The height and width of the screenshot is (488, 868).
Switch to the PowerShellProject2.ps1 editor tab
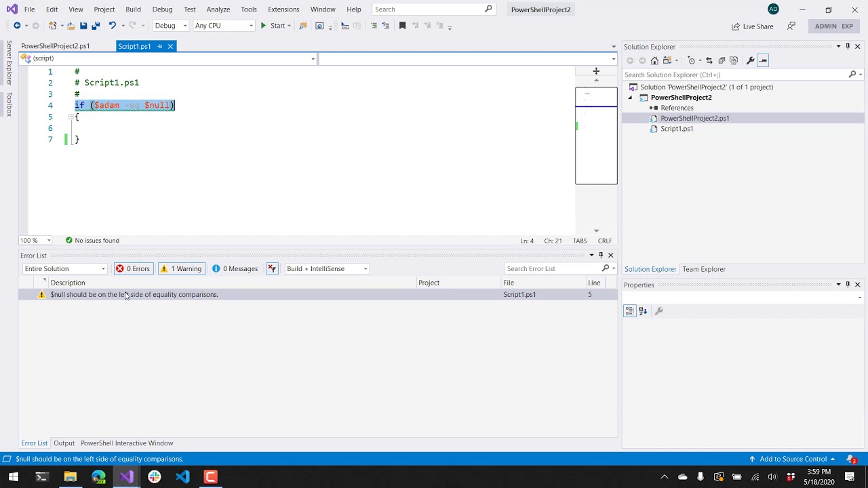coord(56,46)
